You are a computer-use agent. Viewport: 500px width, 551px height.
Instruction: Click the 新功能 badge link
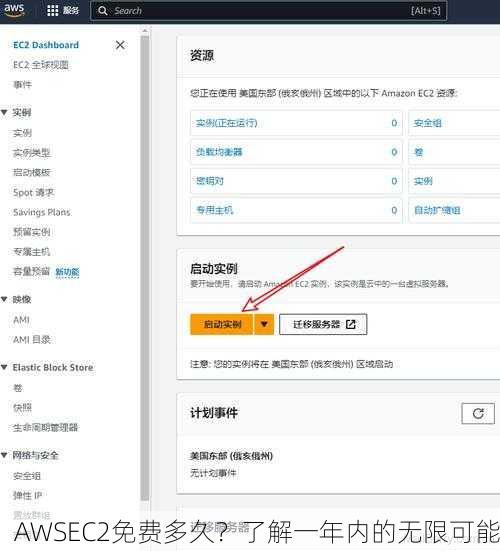pyautogui.click(x=67, y=272)
